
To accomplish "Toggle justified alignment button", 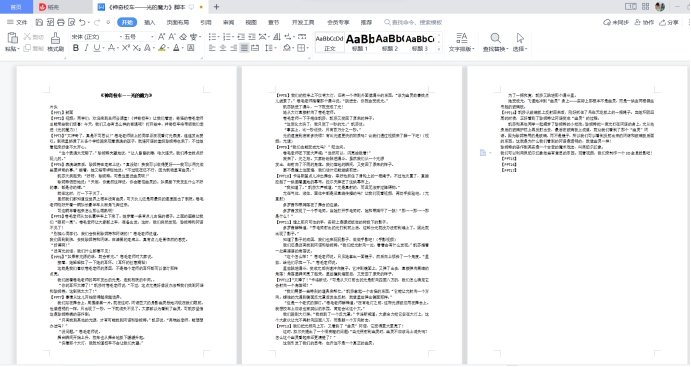I will tap(244, 48).
